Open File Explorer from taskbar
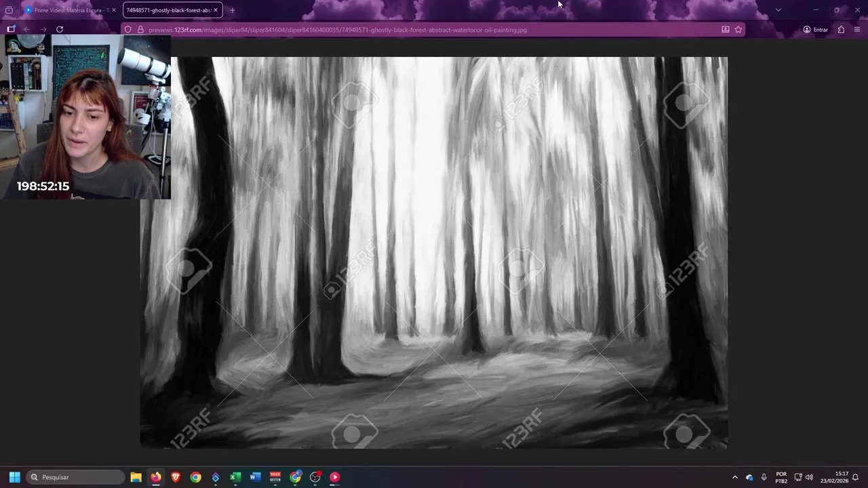 click(136, 477)
